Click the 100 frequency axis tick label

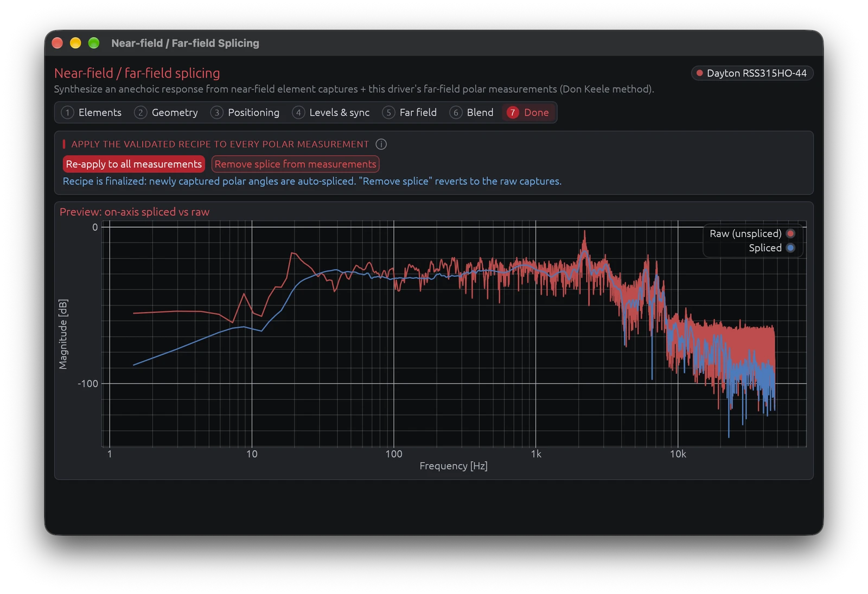(x=394, y=454)
